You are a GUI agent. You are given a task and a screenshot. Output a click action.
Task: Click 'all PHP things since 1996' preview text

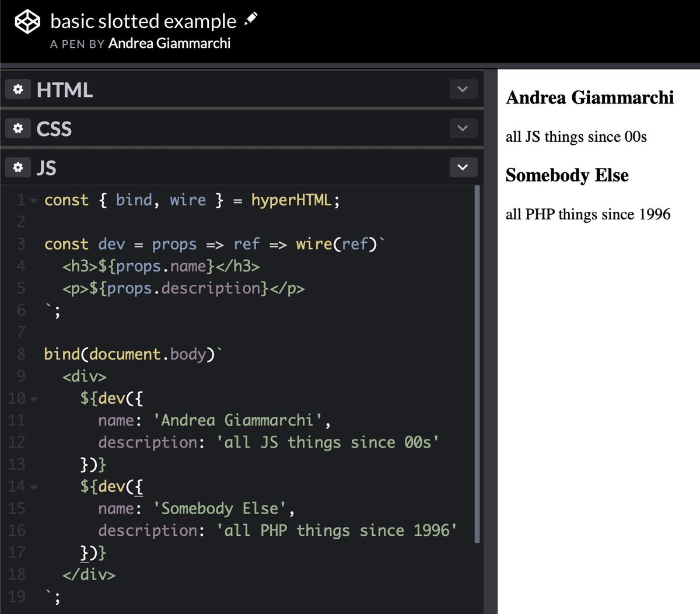pyautogui.click(x=588, y=214)
